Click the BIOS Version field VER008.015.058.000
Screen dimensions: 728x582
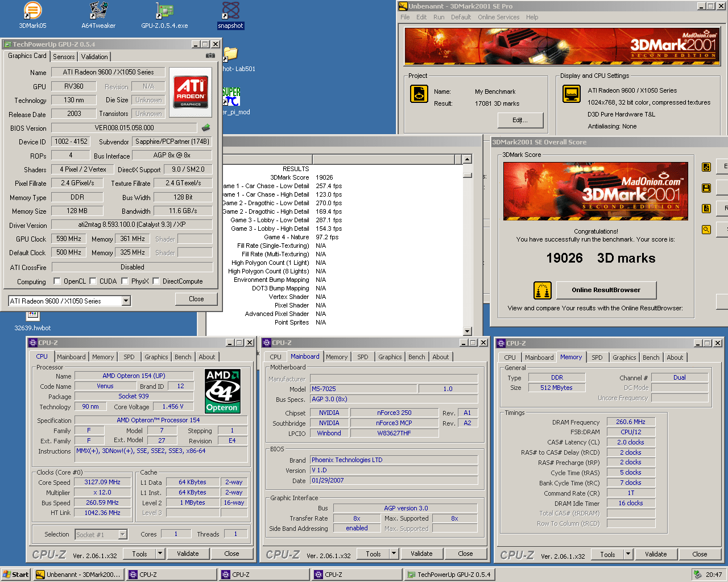click(124, 128)
